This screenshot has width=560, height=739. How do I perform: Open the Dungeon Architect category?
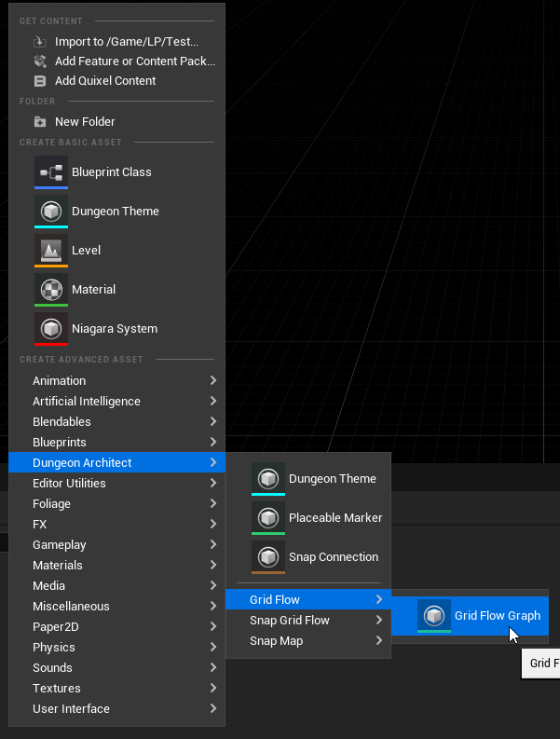tap(116, 462)
